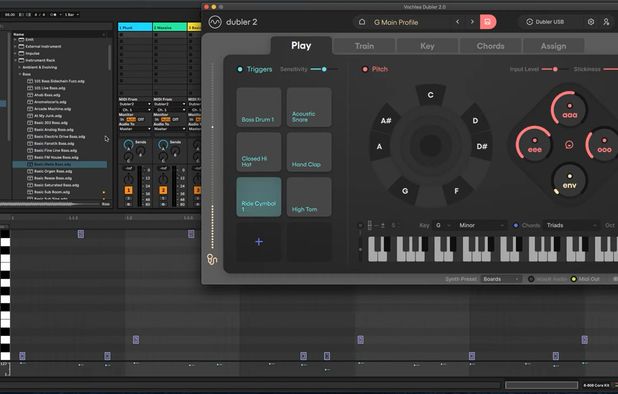Select the env knob
This screenshot has height=394, width=618.
(570, 180)
